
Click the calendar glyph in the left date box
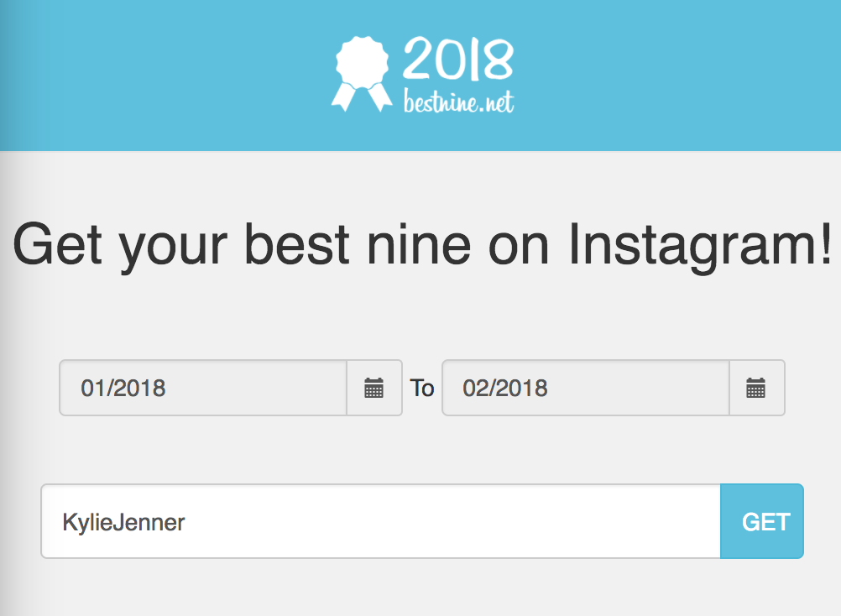pyautogui.click(x=373, y=388)
